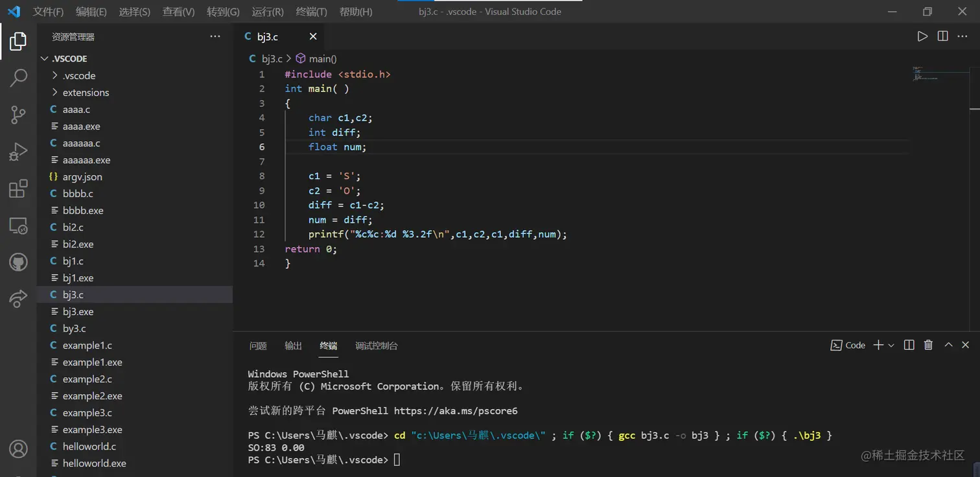Image resolution: width=980 pixels, height=477 pixels.
Task: Switch to the 终端 panel tab
Action: pyautogui.click(x=329, y=345)
